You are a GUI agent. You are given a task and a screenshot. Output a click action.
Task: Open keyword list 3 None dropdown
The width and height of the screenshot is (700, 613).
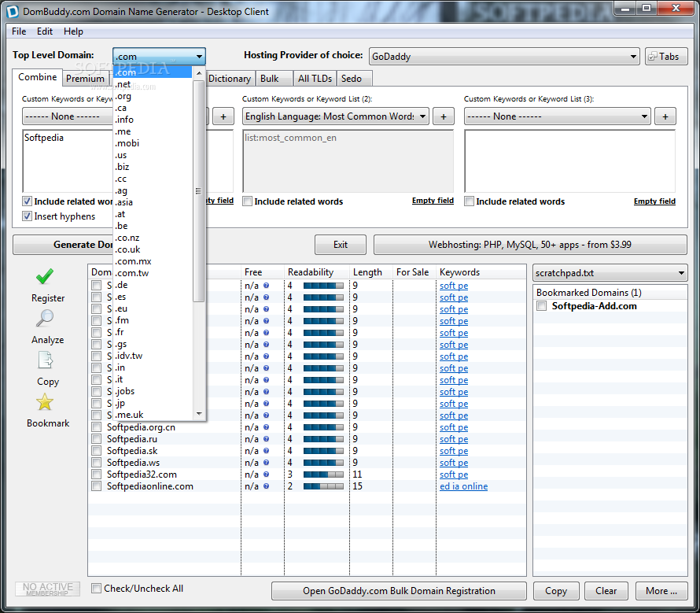point(558,116)
